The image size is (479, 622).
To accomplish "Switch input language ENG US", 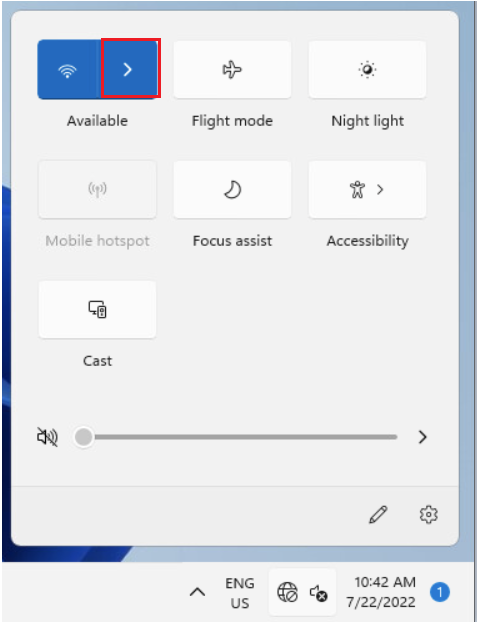I will coord(240,593).
